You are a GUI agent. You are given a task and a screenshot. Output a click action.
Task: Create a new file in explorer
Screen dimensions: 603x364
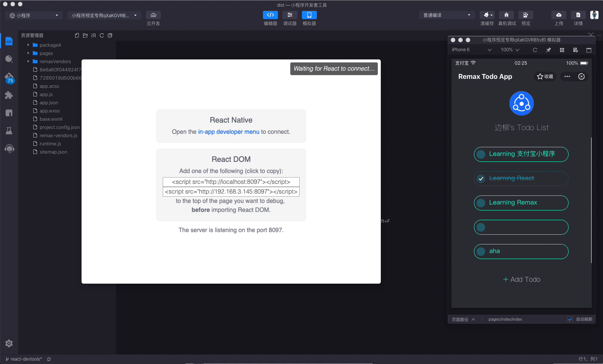[x=77, y=36]
